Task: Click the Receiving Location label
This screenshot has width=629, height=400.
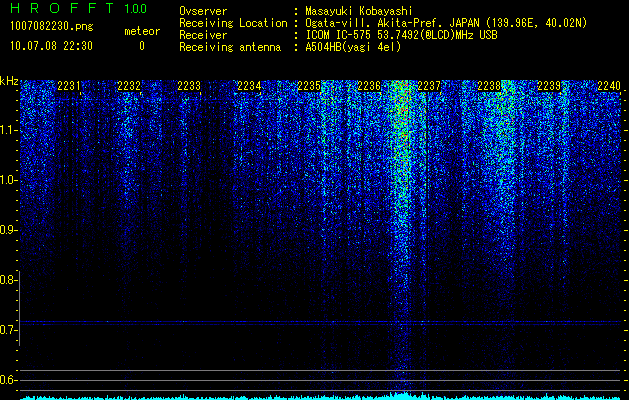Action: 233,23
